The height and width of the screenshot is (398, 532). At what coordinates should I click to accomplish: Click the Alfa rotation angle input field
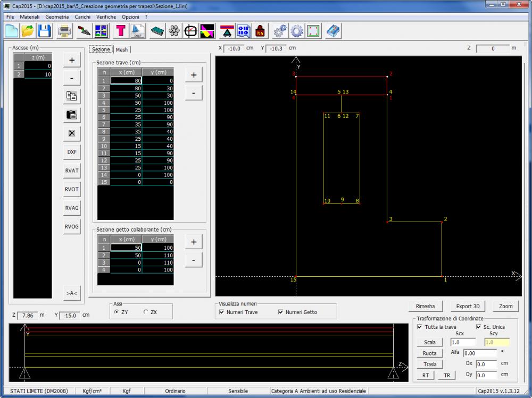point(479,353)
